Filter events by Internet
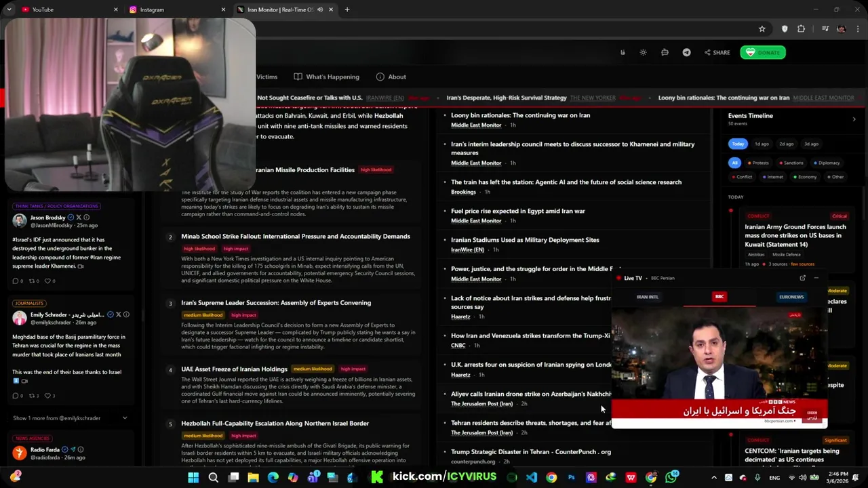This screenshot has width=868, height=488. coord(772,177)
